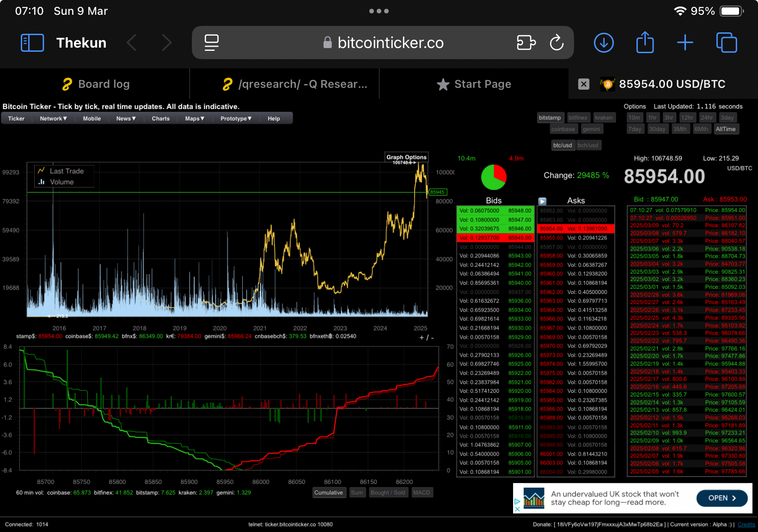Close the ad with X icon
Viewport: 758px width, 532px height.
517,509
